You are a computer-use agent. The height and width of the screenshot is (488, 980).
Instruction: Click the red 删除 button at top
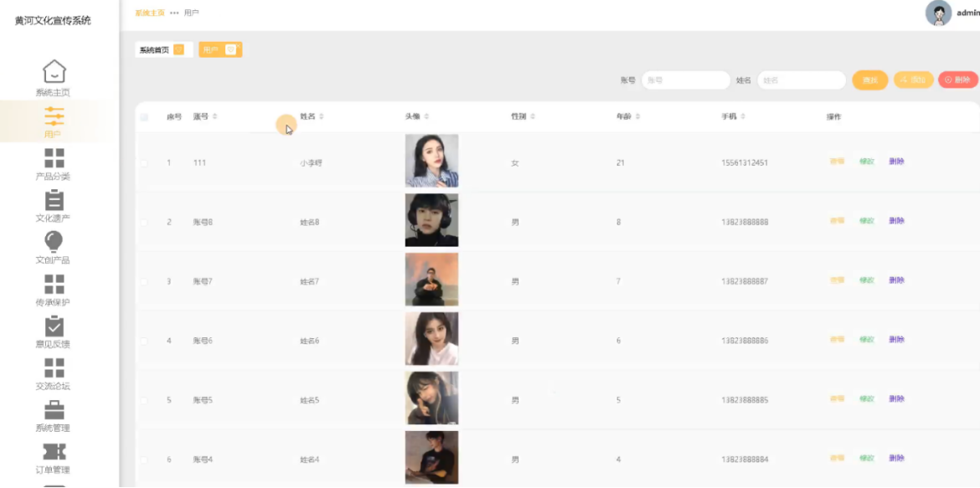coord(958,80)
